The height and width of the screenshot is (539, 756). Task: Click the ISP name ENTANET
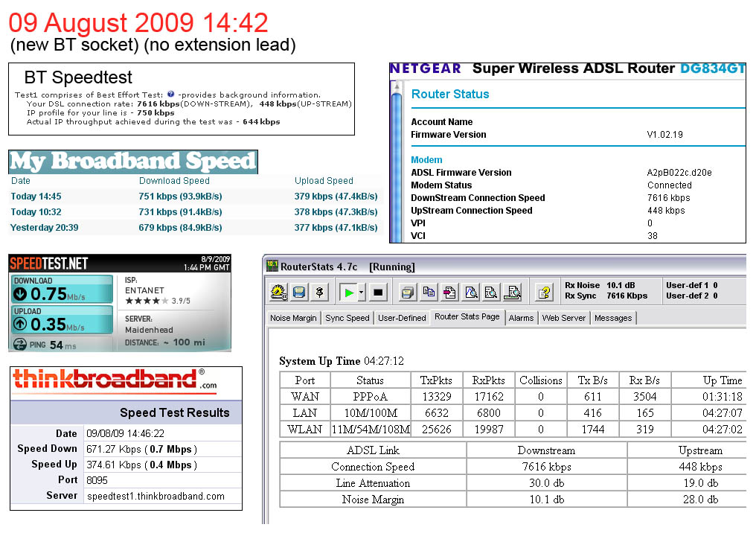pos(144,290)
